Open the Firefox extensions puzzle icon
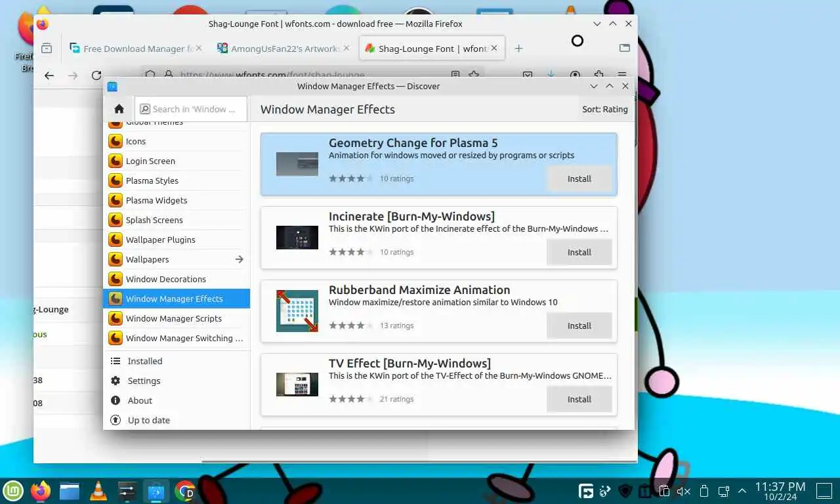 pyautogui.click(x=598, y=75)
